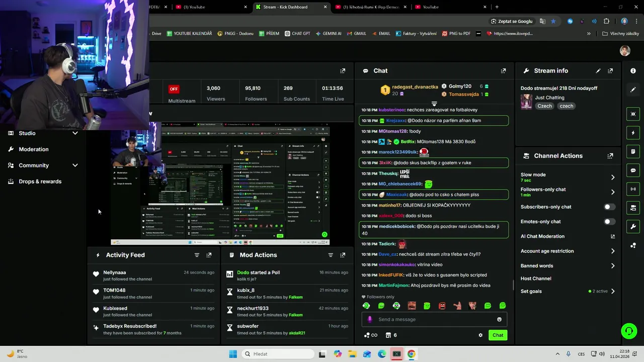Switch to the Těhotná Rumi K-Pop YouTube tab
This screenshot has height=362, width=644.
coord(372,7)
